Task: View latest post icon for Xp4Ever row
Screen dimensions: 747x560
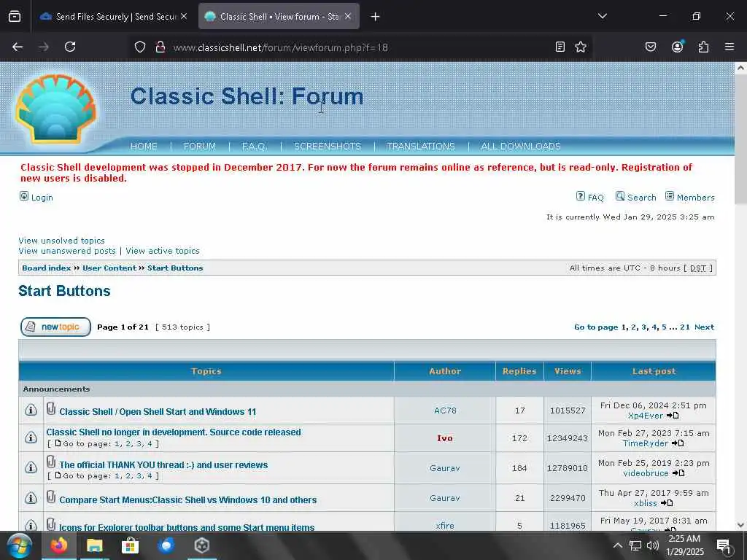Action: [x=673, y=416]
